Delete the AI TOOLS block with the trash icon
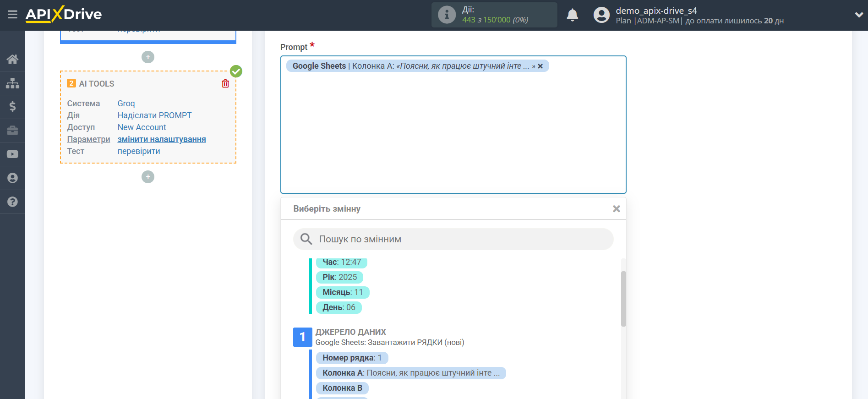 pos(225,83)
